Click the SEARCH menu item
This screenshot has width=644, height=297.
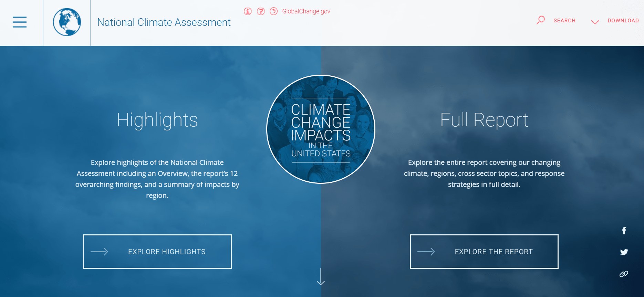(564, 21)
